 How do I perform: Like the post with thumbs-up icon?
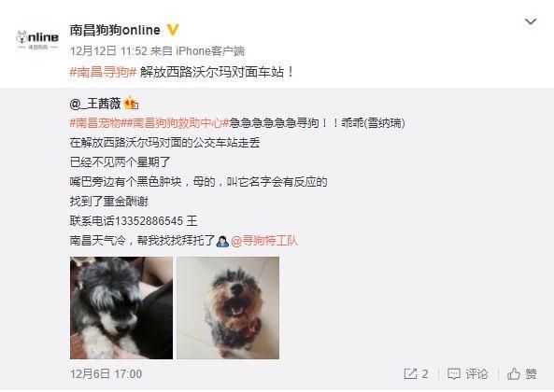[x=514, y=373]
